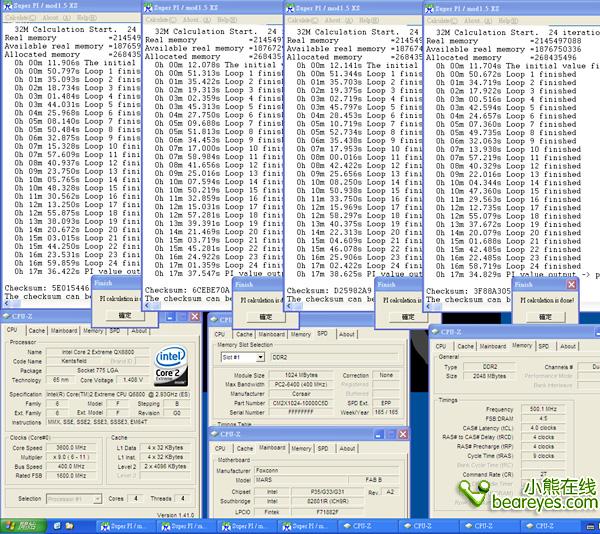Open the Slot #1 dropdown in CPU-Z SPD
Screen dimensions: 600x534
260,357
